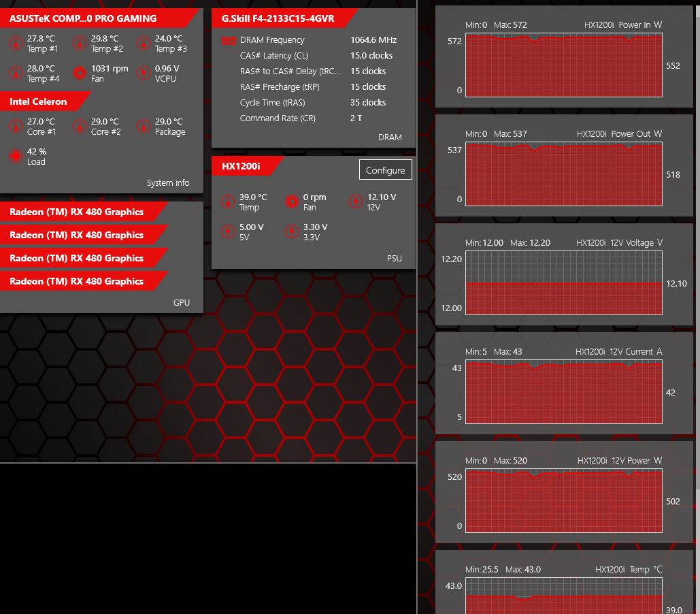The image size is (700, 614).
Task: Click the System info panel label
Action: click(x=168, y=182)
